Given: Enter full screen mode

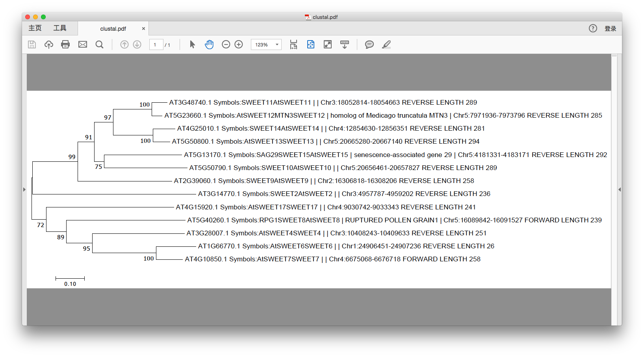Looking at the screenshot, I should [328, 44].
